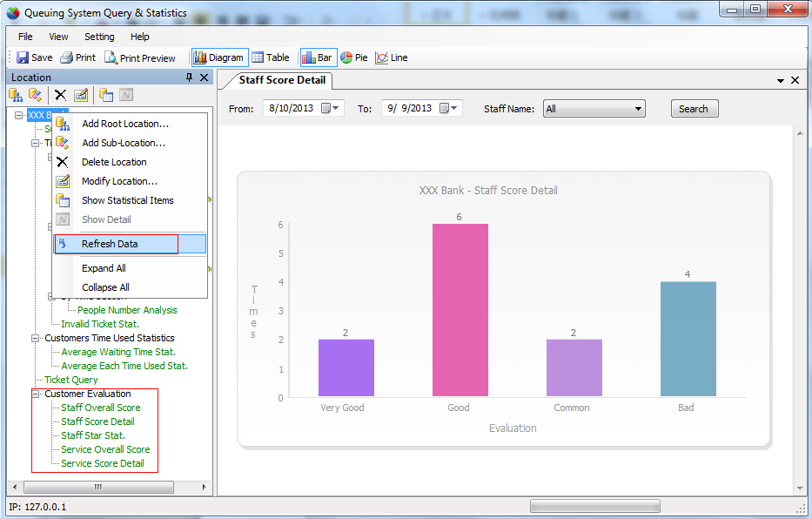Open Staff Star Stat. tree item
812x519 pixels.
93,435
